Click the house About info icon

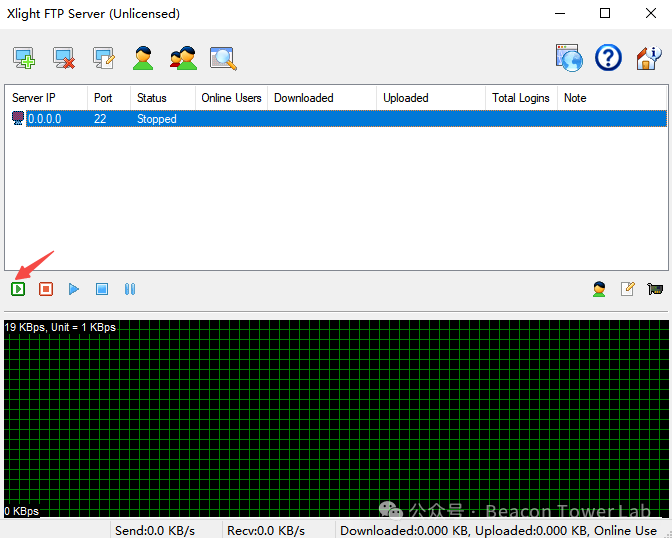pos(648,58)
